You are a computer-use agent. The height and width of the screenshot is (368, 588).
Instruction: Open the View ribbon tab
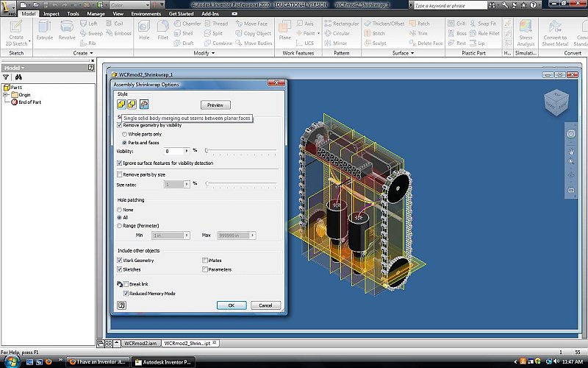click(x=118, y=13)
